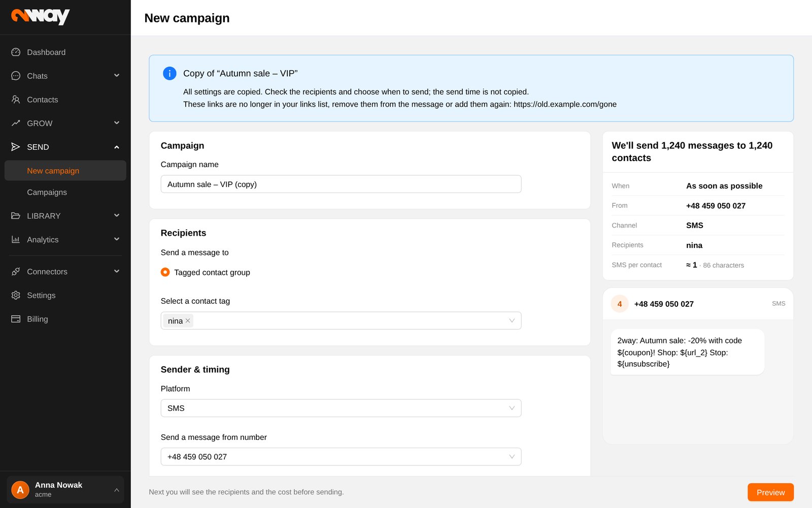Go to Dashboard in the sidebar
Viewport: 812px width, 508px height.
[x=65, y=52]
